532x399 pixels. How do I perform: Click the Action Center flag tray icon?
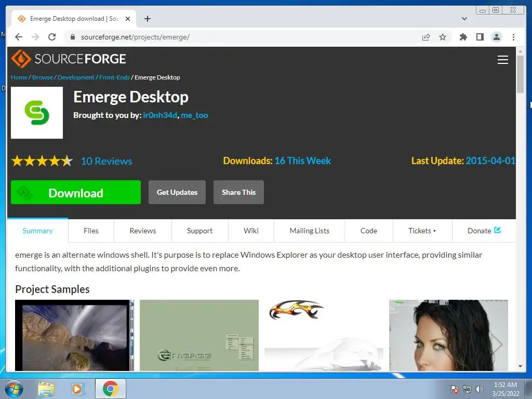[x=455, y=389]
